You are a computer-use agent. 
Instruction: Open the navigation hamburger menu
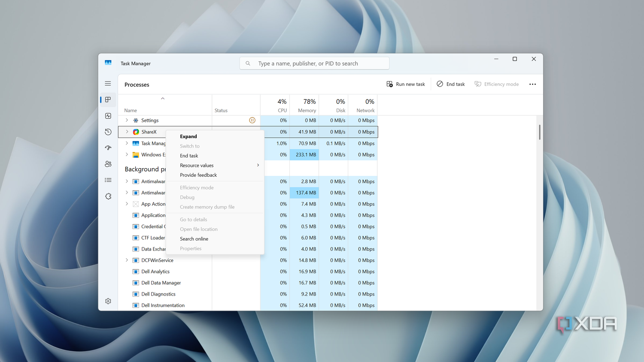pos(108,84)
